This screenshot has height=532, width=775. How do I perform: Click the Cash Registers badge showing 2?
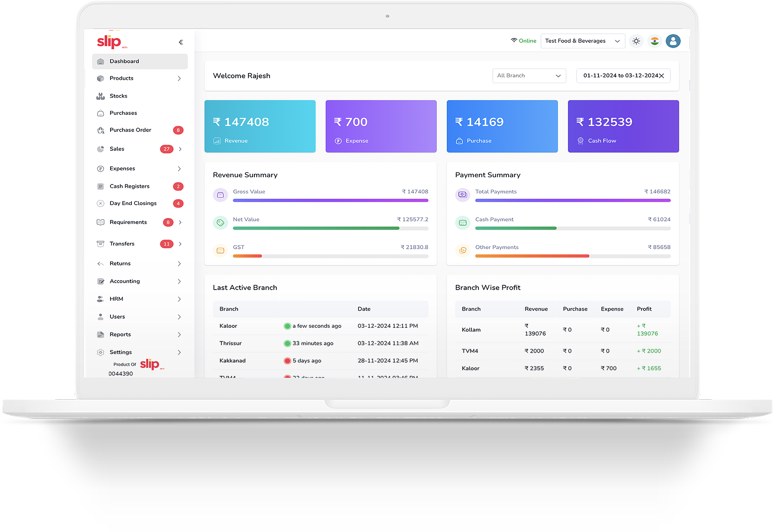pyautogui.click(x=178, y=186)
